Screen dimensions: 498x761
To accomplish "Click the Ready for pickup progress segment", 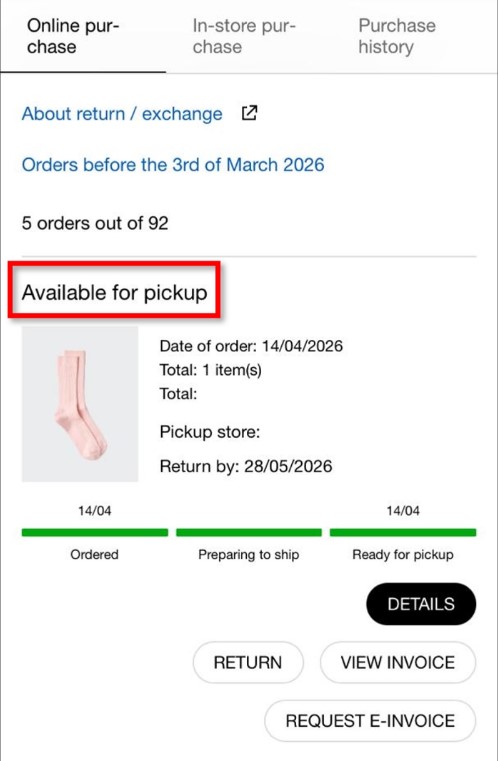I will [403, 532].
